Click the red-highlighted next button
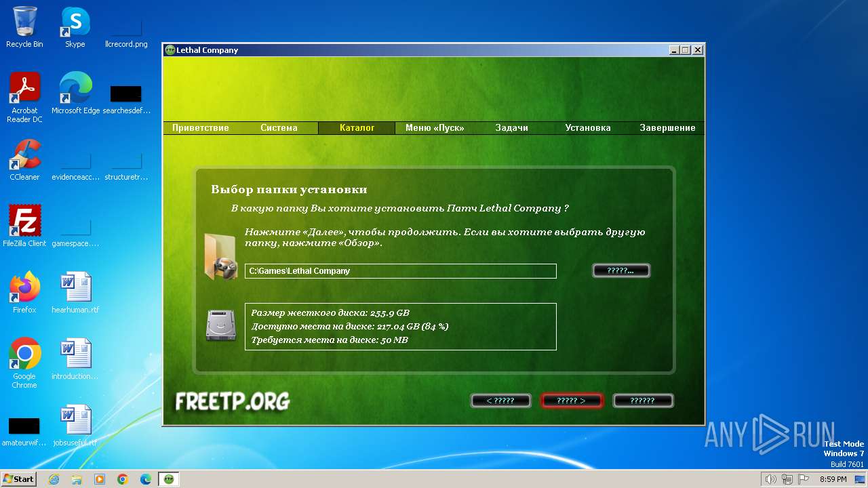This screenshot has height=488, width=868. (x=572, y=401)
